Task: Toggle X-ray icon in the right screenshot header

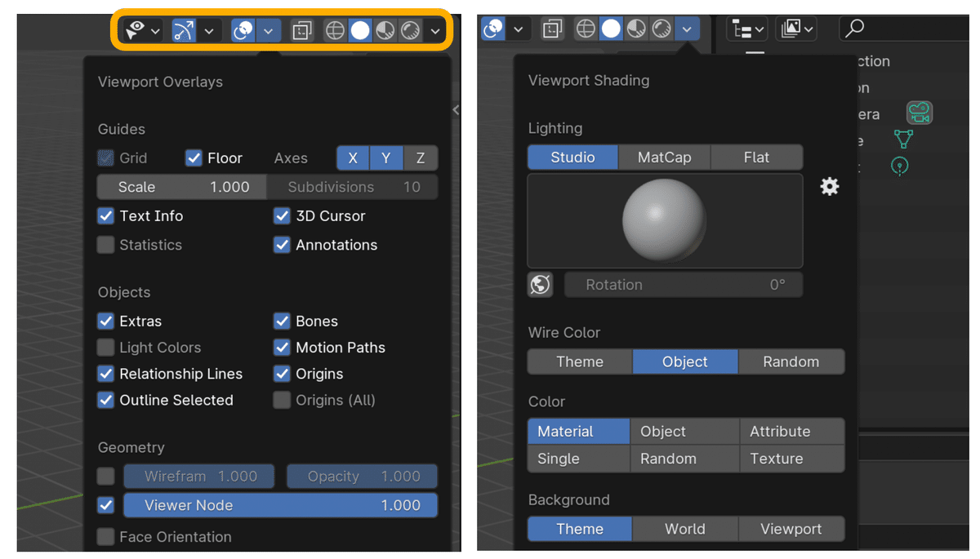Action: coord(553,29)
